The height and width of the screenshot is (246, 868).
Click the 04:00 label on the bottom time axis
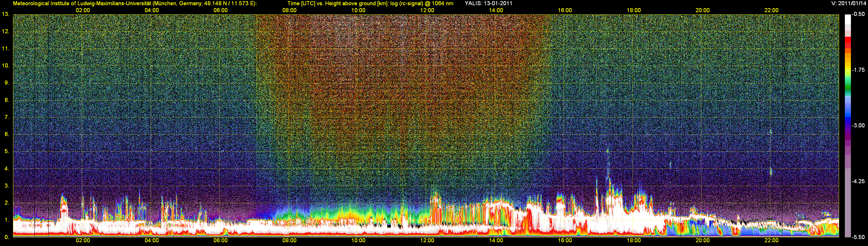[152, 241]
